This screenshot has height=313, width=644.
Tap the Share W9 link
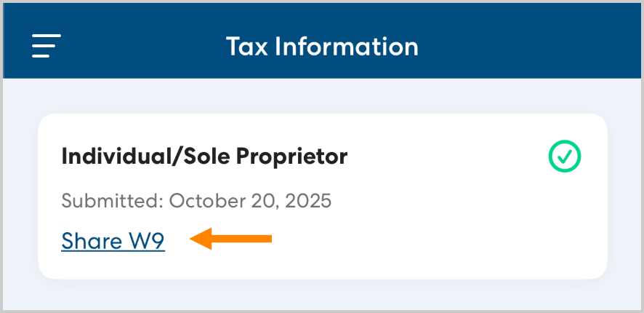(x=113, y=241)
